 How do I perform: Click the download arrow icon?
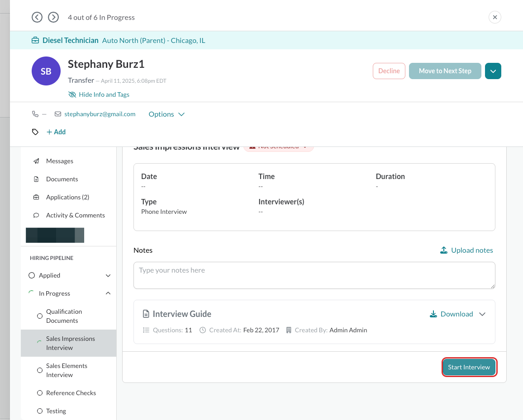point(433,314)
